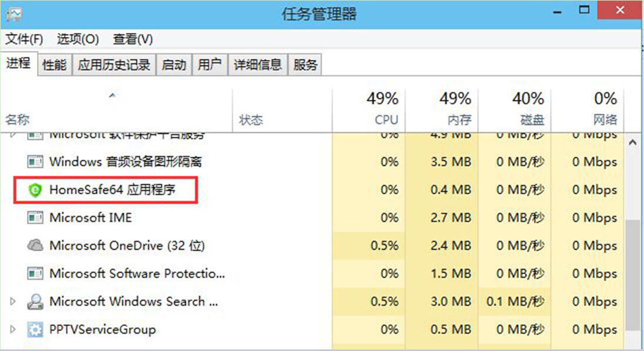Open the 文件(F) menu
The image size is (644, 351).
point(24,39)
